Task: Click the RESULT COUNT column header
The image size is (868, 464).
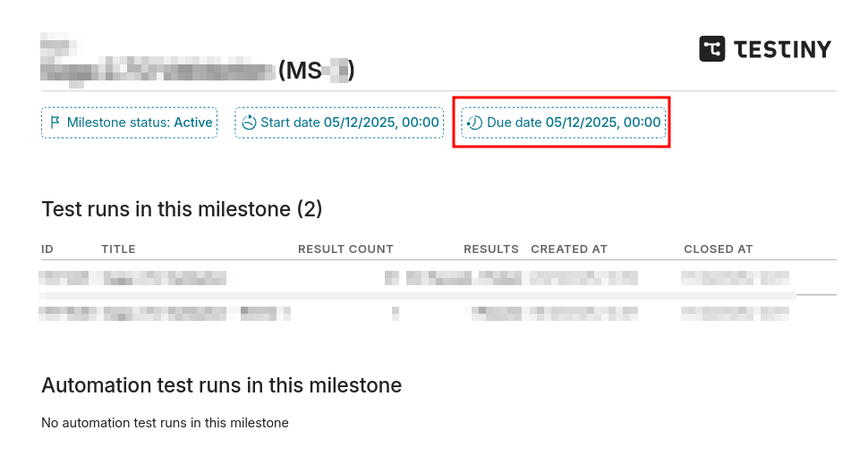Action: [x=345, y=249]
